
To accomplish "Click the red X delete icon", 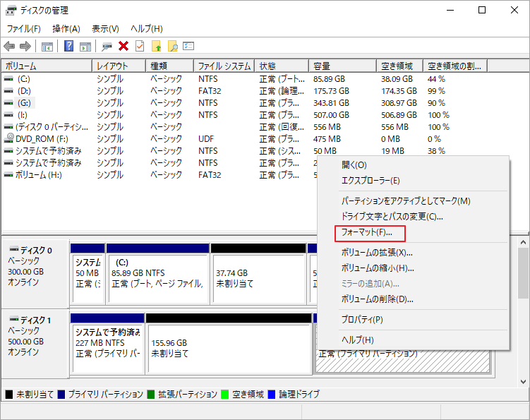I will (124, 46).
